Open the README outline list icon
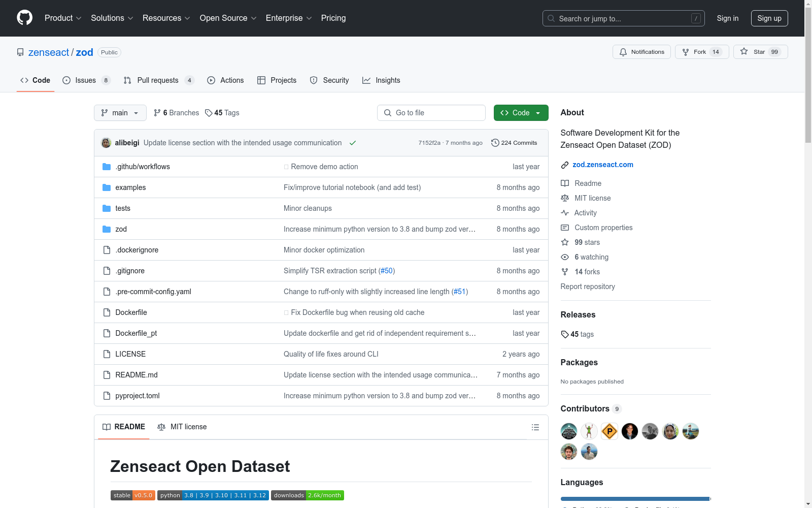 [535, 427]
